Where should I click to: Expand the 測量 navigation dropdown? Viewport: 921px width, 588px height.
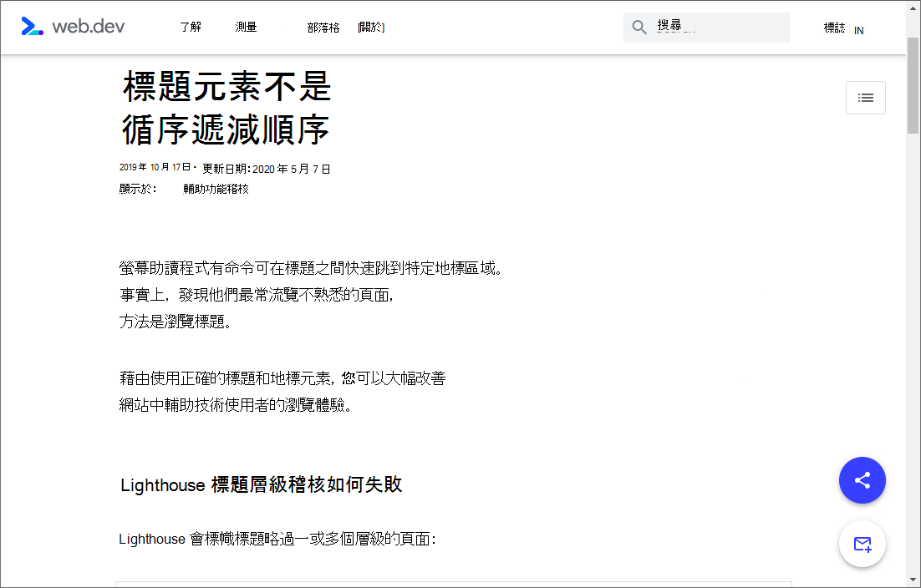coord(247,27)
